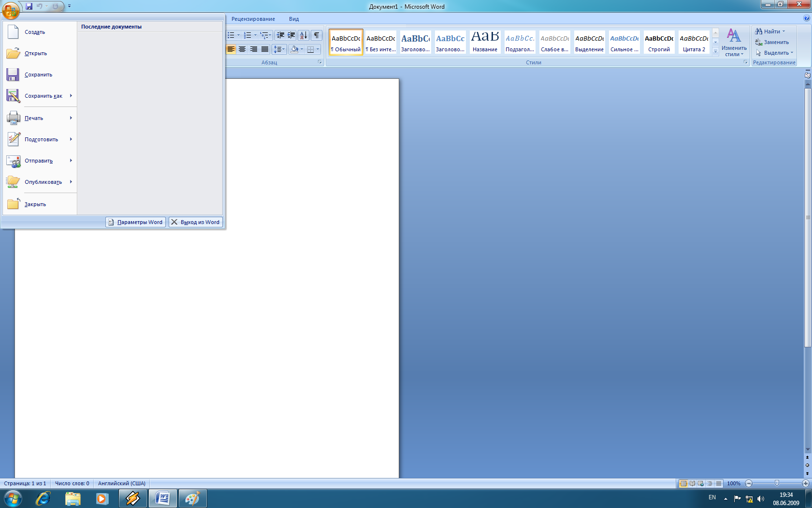Click Заменить in Редактирование group

pyautogui.click(x=772, y=42)
